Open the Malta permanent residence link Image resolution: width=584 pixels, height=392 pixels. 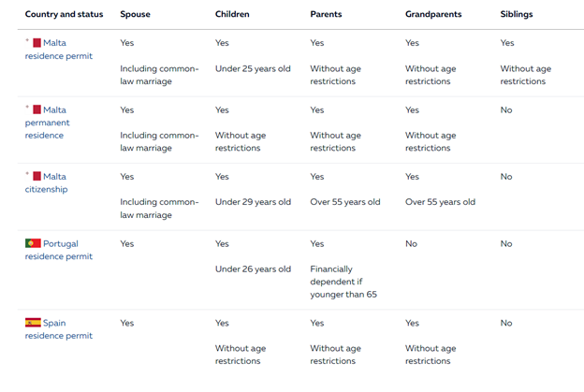click(48, 123)
